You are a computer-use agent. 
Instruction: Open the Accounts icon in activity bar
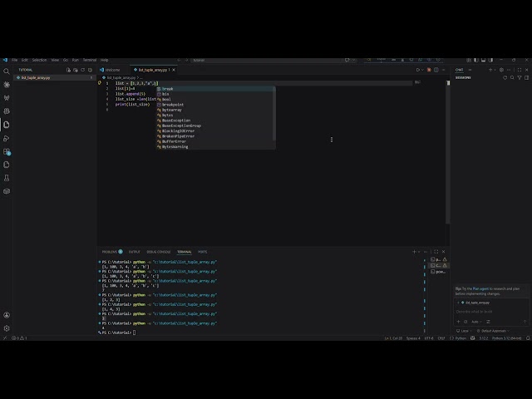[x=7, y=315]
